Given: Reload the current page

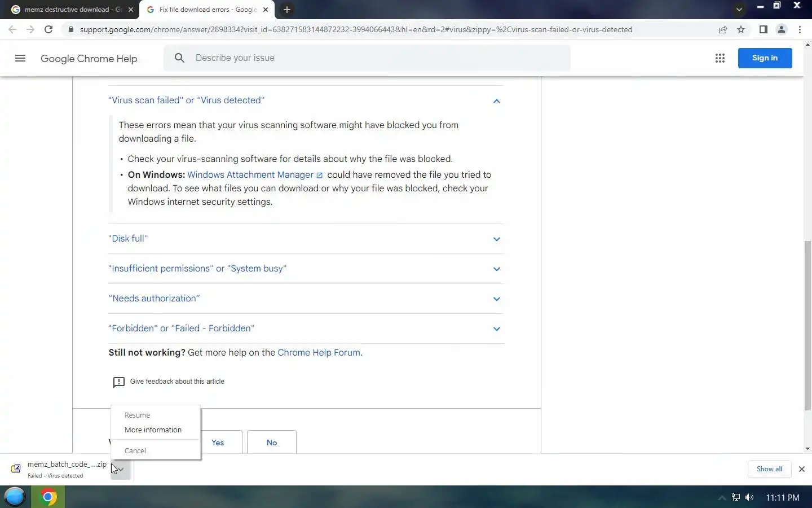Looking at the screenshot, I should [48, 29].
